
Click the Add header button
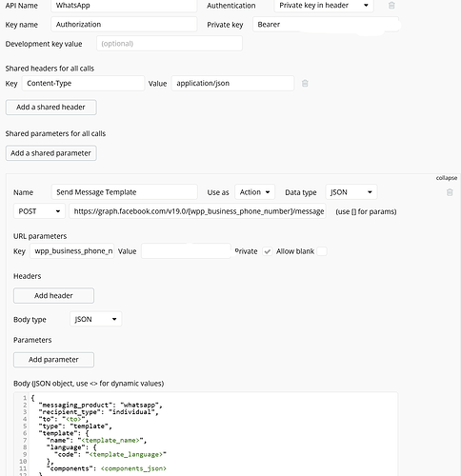(x=53, y=296)
